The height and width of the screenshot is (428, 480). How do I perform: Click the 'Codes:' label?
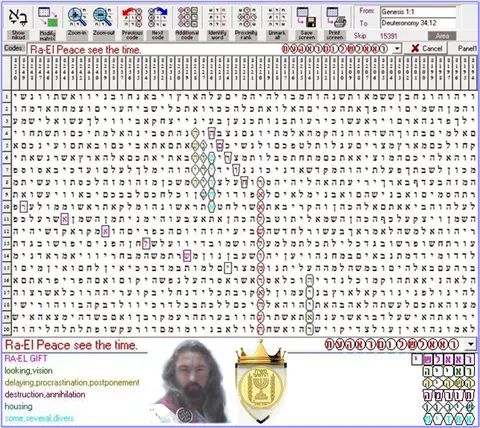[x=14, y=48]
